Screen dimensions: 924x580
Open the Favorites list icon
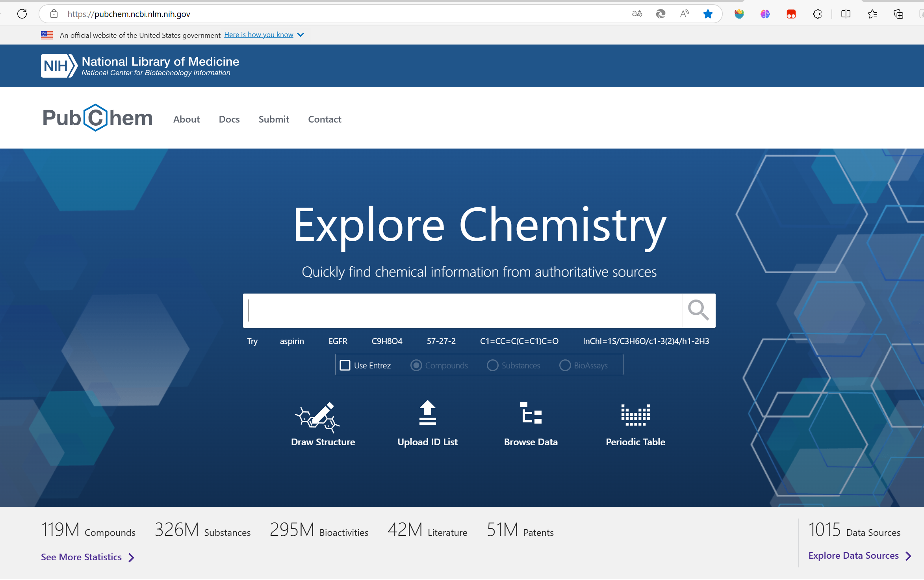coord(872,14)
